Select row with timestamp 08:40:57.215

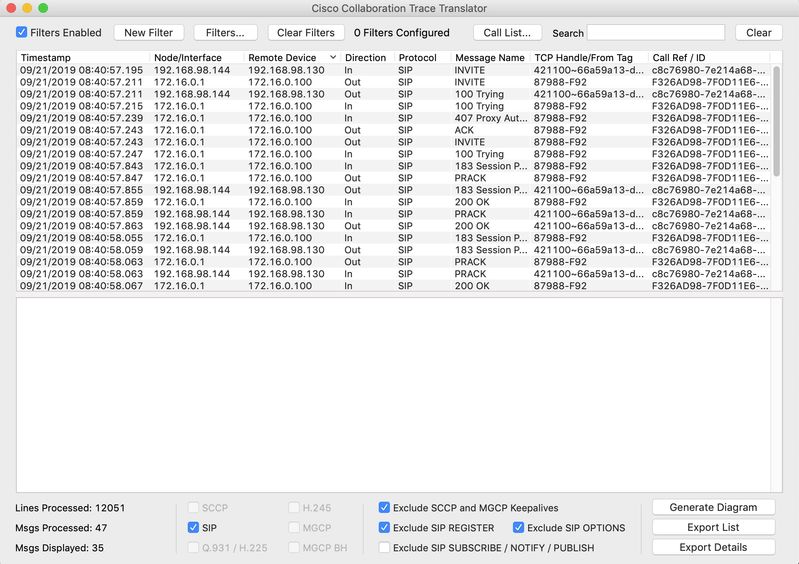(393, 106)
